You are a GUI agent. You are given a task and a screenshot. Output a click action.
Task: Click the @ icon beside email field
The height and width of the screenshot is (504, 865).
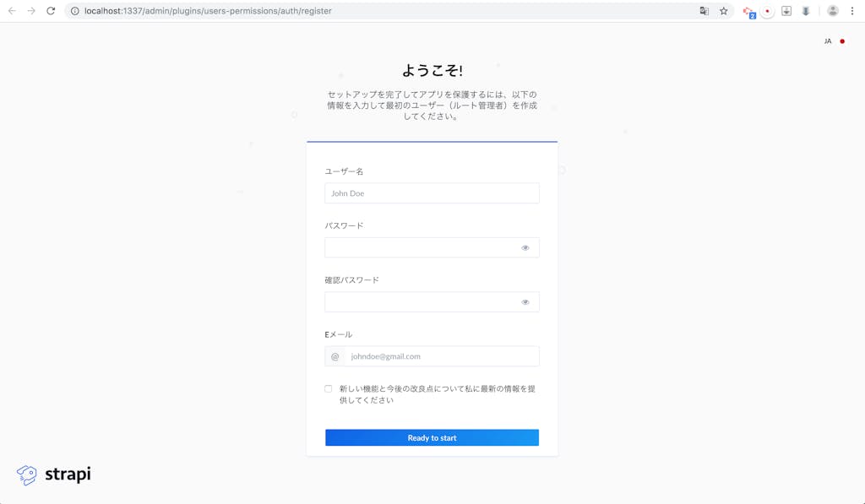coord(335,356)
